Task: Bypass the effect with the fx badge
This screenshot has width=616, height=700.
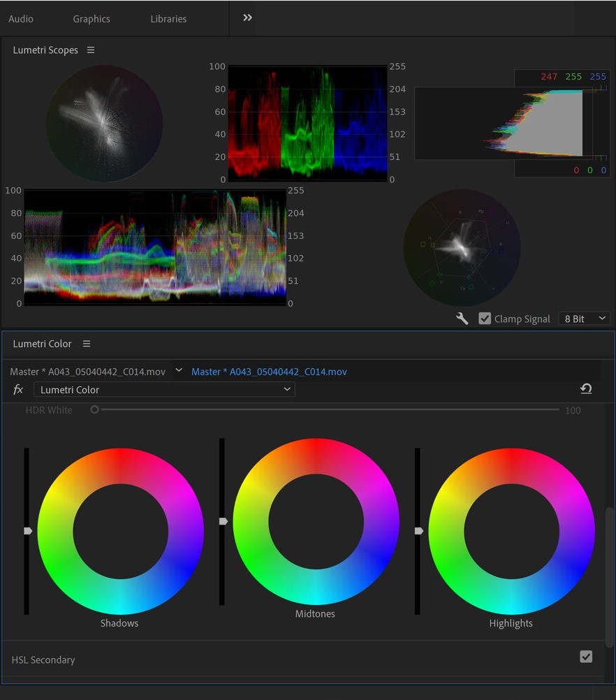Action: 17,388
